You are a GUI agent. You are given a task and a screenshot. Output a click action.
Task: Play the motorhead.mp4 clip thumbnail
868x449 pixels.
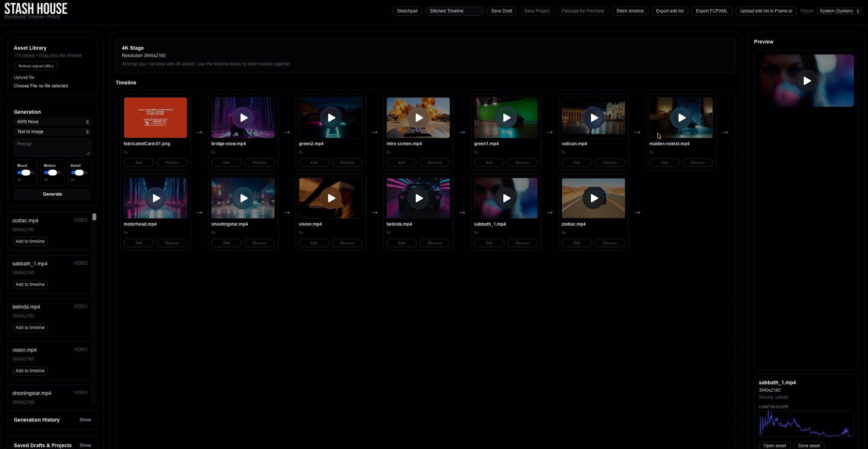pyautogui.click(x=155, y=198)
